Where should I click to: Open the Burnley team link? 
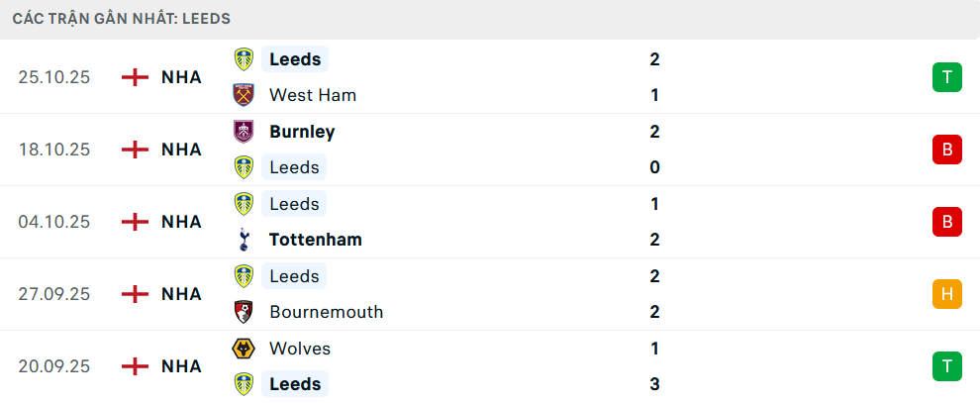click(x=302, y=132)
